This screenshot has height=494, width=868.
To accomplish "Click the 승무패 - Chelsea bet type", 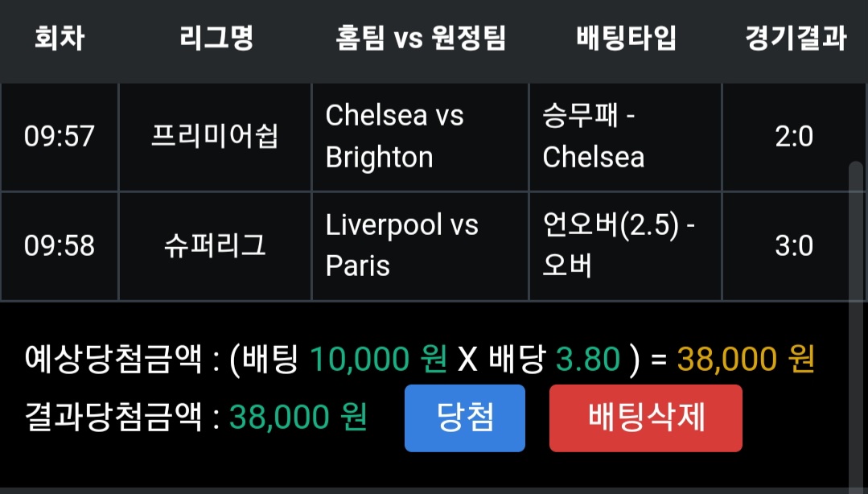I will [x=594, y=137].
